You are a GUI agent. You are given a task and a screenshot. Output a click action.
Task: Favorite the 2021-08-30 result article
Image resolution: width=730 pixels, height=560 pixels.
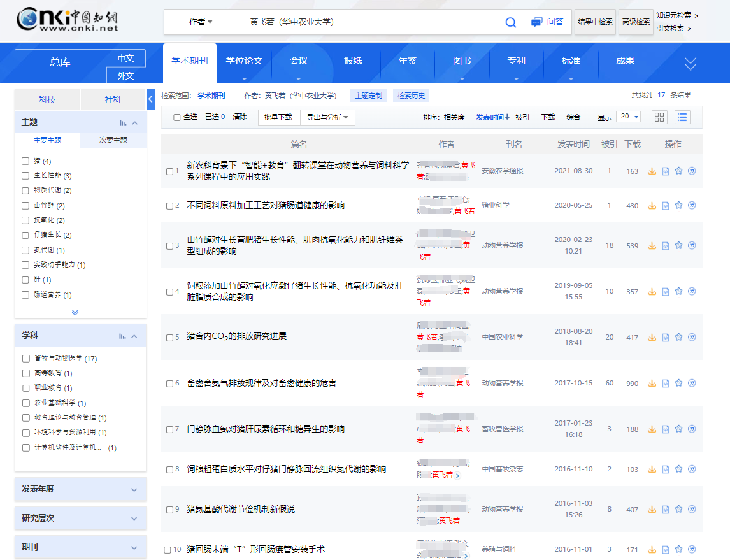coord(679,171)
